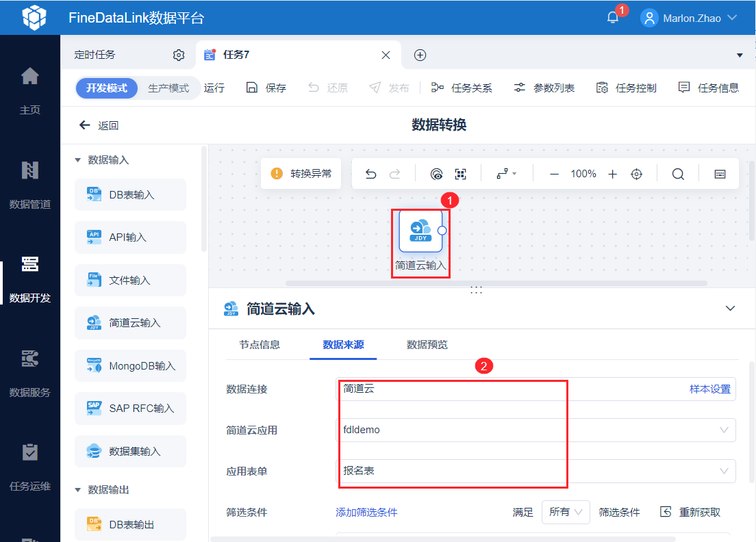Open 数据开发 in the sidebar

tap(30, 279)
